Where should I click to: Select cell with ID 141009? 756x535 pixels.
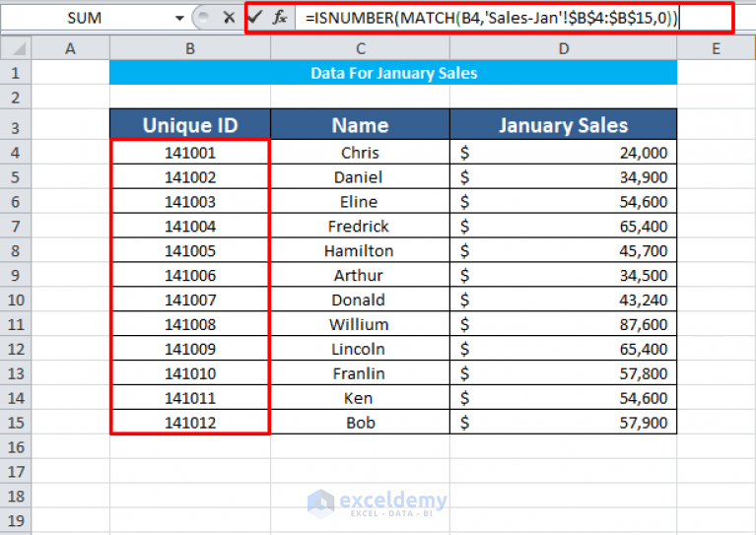(190, 349)
